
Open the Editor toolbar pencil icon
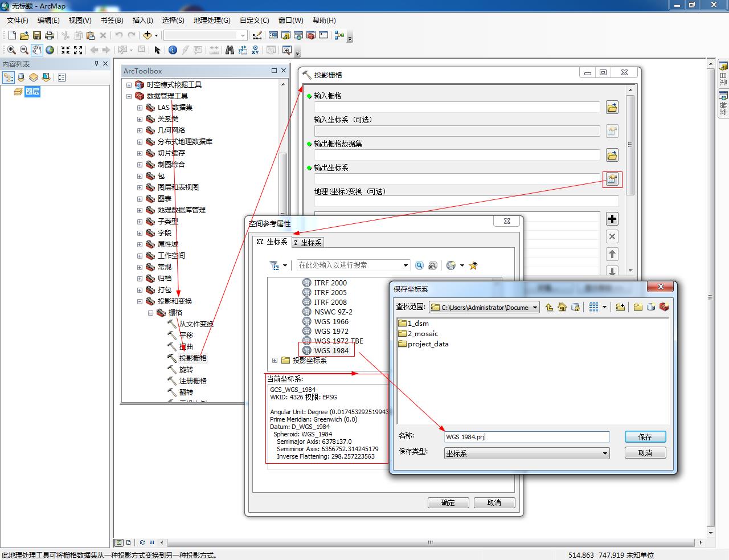[x=257, y=35]
